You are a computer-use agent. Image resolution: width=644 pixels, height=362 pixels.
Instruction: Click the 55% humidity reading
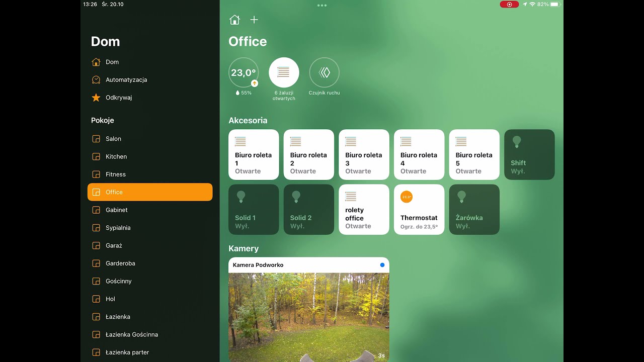[244, 93]
